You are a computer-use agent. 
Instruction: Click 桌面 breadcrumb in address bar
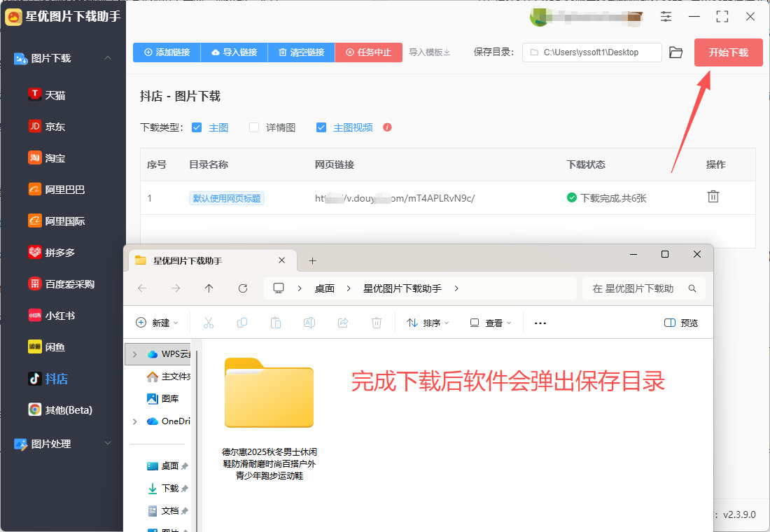point(325,288)
